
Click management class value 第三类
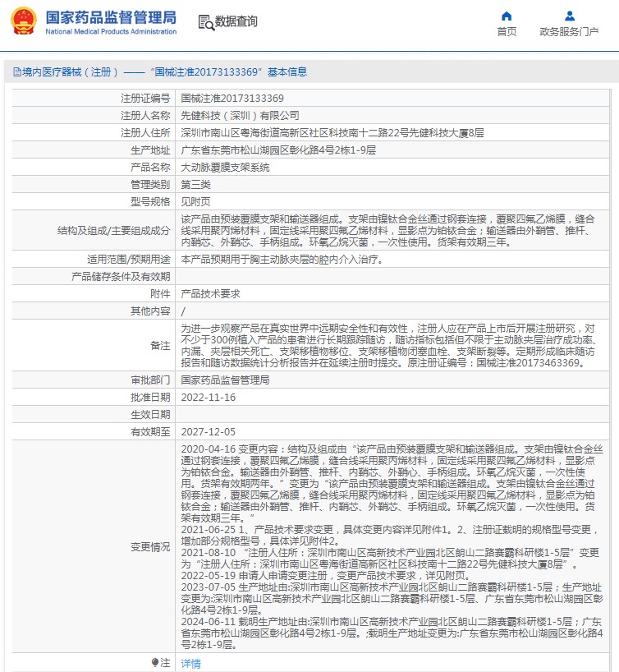point(195,185)
